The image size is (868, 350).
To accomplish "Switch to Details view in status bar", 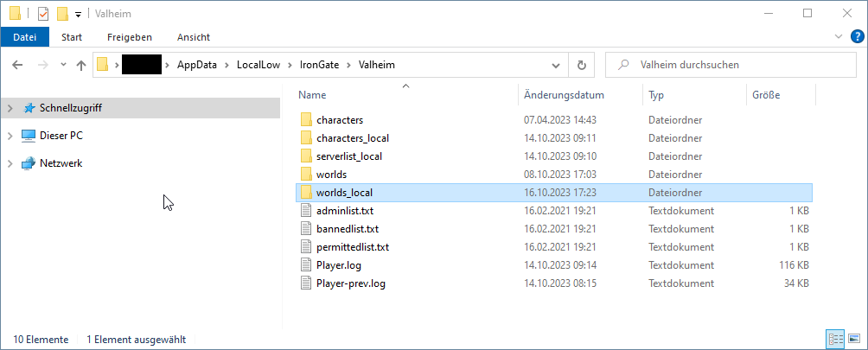I will [x=835, y=339].
